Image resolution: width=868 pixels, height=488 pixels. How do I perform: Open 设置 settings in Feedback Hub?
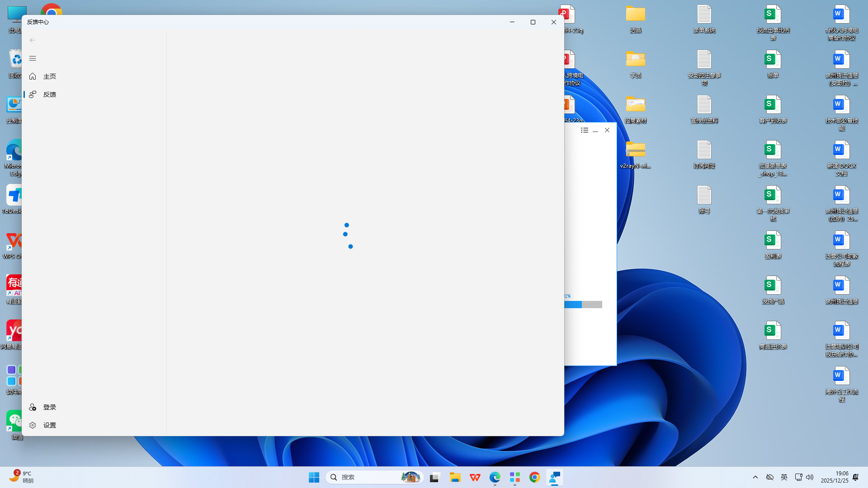click(49, 425)
